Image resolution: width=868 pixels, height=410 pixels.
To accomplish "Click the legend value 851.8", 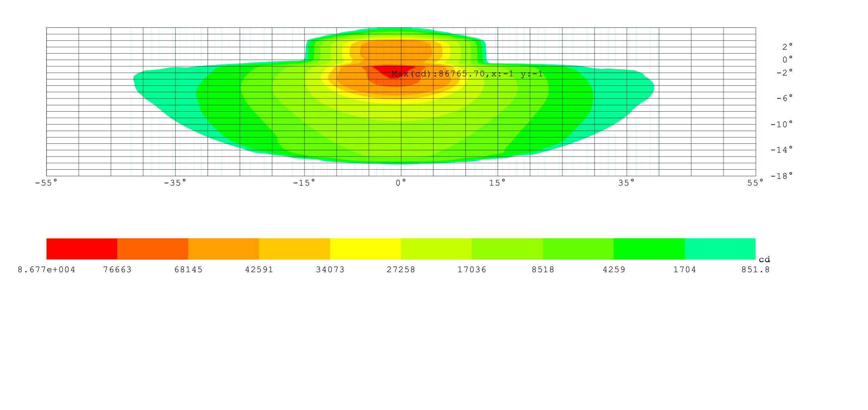I will [756, 270].
